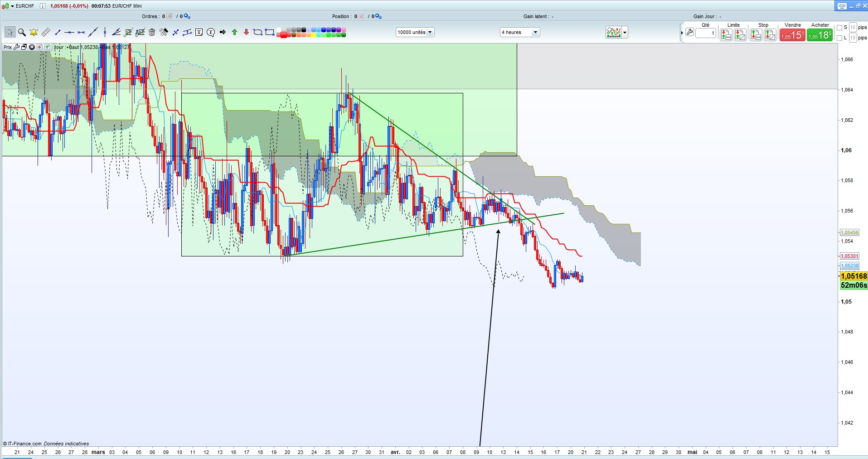Select the ruler measurement tool
Image resolution: width=868 pixels, height=459 pixels.
point(46,32)
